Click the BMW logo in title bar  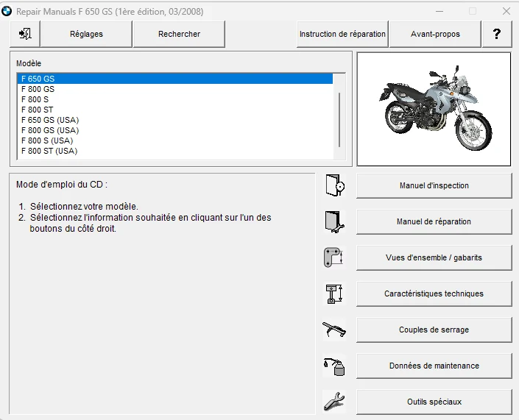(7, 12)
